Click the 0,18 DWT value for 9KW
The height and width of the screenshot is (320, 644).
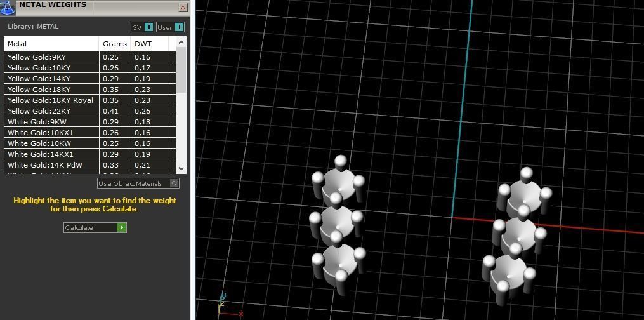[143, 122]
